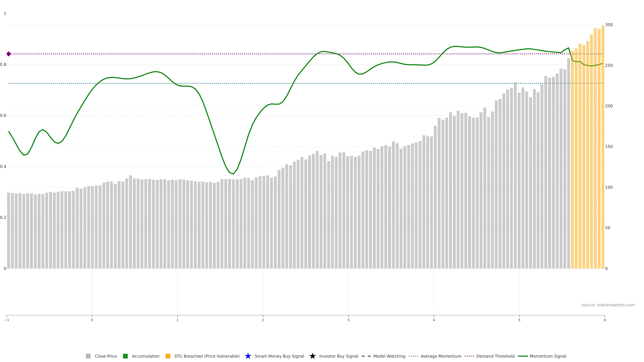Viewport: 644px width, 362px height.
Task: Click the gray Close Price legend swatch
Action: [x=88, y=356]
